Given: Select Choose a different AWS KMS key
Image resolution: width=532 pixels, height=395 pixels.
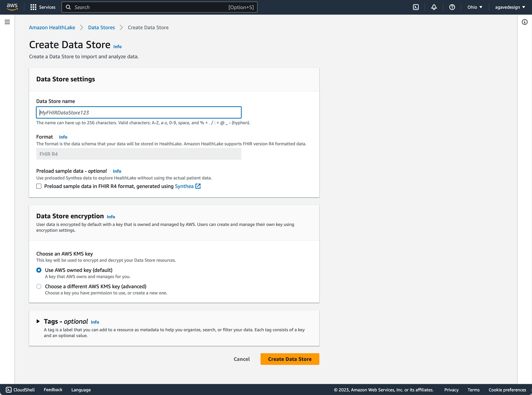Looking at the screenshot, I should click(x=39, y=286).
